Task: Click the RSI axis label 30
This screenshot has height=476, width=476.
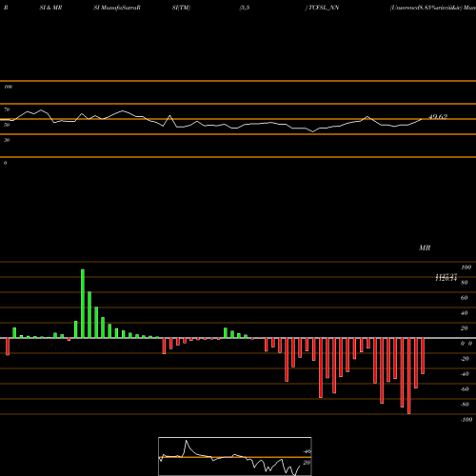Action: [x=7, y=140]
